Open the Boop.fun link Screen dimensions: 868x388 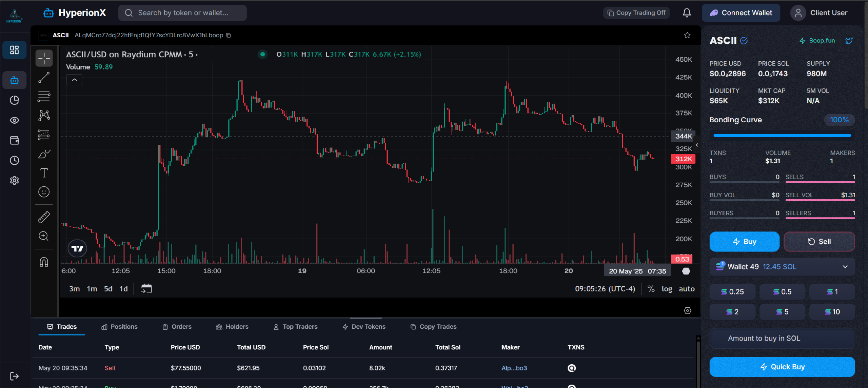click(817, 41)
